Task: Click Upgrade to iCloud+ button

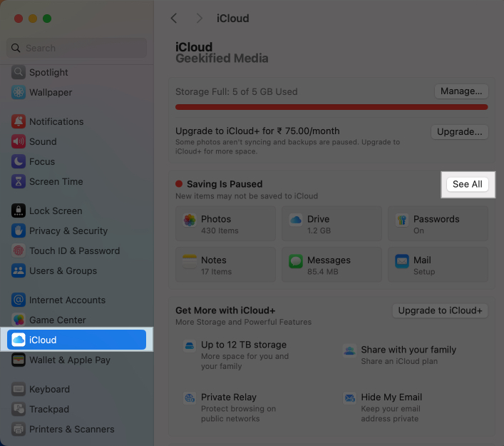Action: point(440,310)
